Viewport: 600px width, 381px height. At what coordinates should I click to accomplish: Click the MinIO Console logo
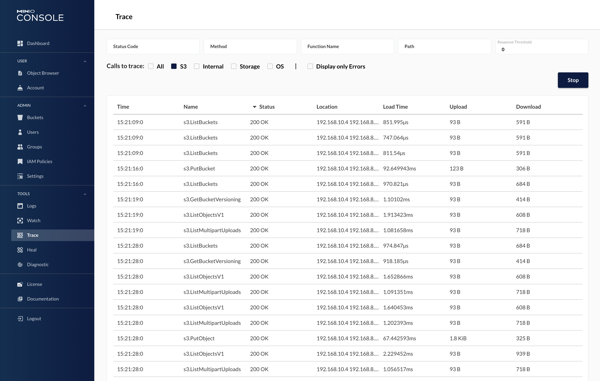tap(40, 16)
